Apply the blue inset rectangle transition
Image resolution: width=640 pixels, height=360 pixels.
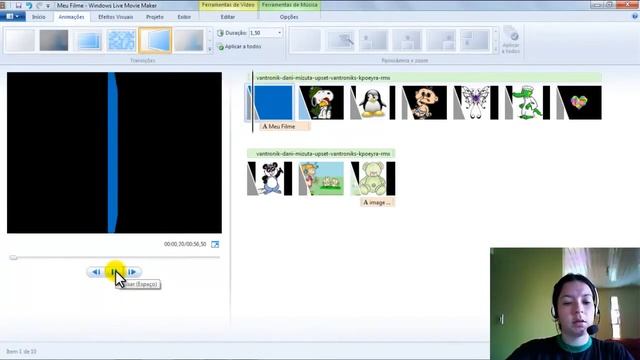click(87, 40)
